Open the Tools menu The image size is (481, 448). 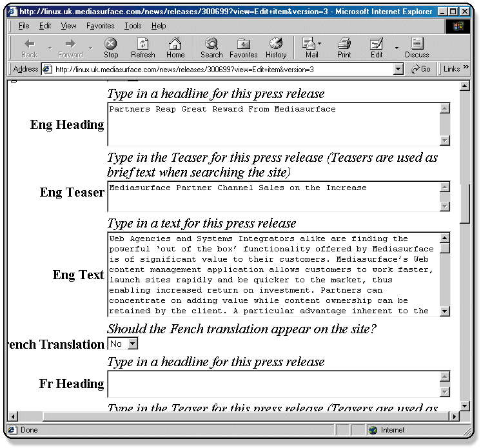[133, 26]
